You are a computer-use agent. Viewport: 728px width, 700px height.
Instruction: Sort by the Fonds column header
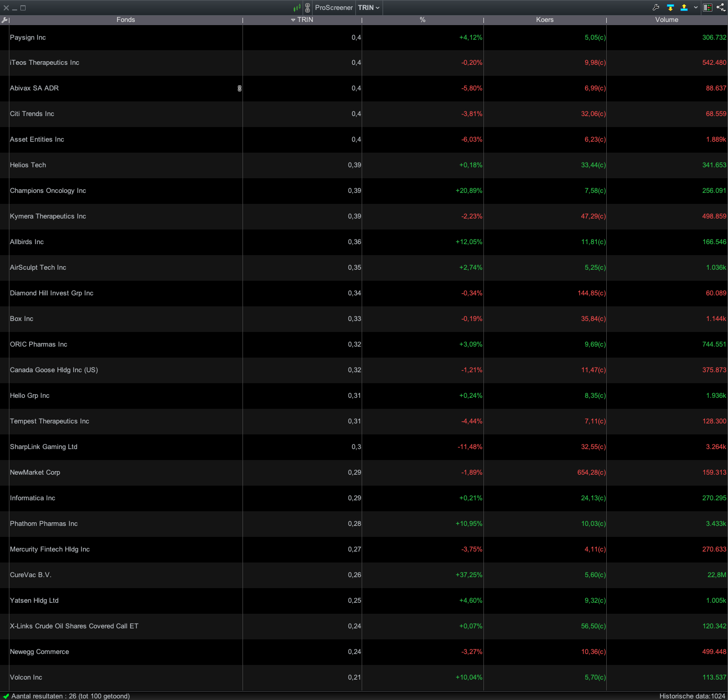point(125,20)
